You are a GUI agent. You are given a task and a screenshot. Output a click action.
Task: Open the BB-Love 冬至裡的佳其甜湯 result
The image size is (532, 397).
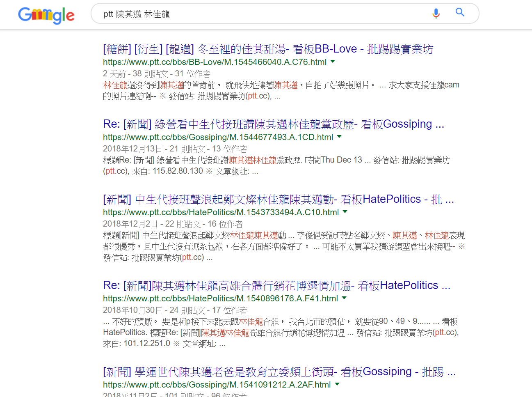[268, 49]
